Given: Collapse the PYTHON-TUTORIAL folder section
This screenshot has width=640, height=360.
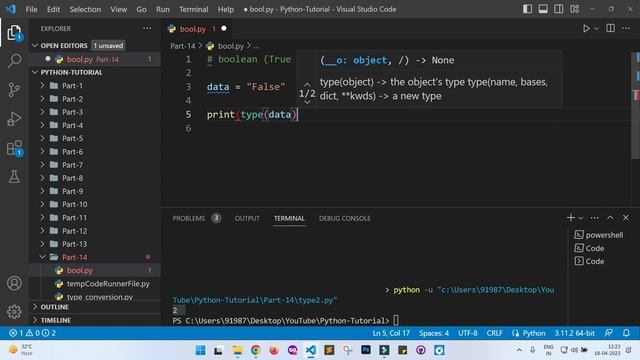Looking at the screenshot, I should (71, 72).
